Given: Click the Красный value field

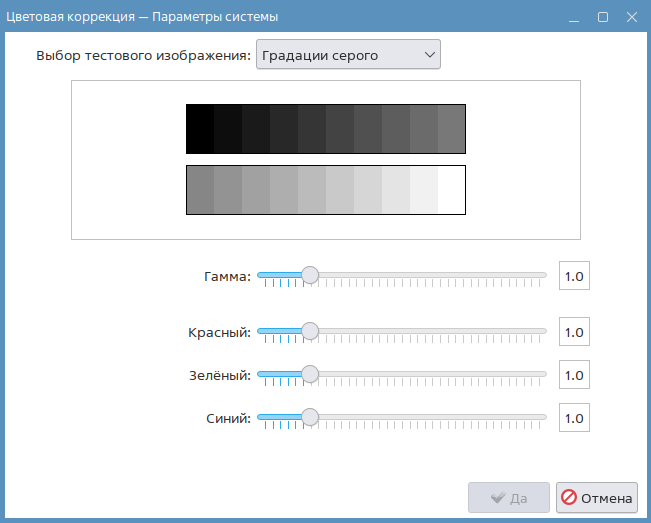Looking at the screenshot, I should 574,331.
